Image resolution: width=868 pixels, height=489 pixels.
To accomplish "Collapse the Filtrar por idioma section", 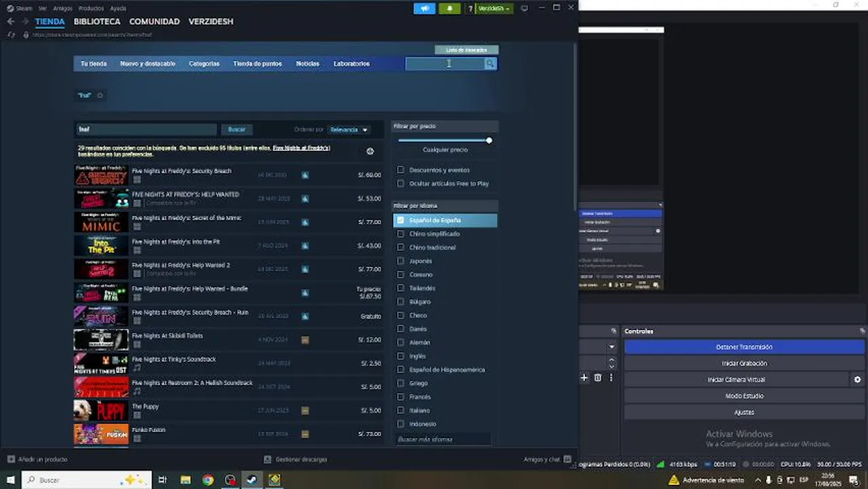I will point(445,205).
